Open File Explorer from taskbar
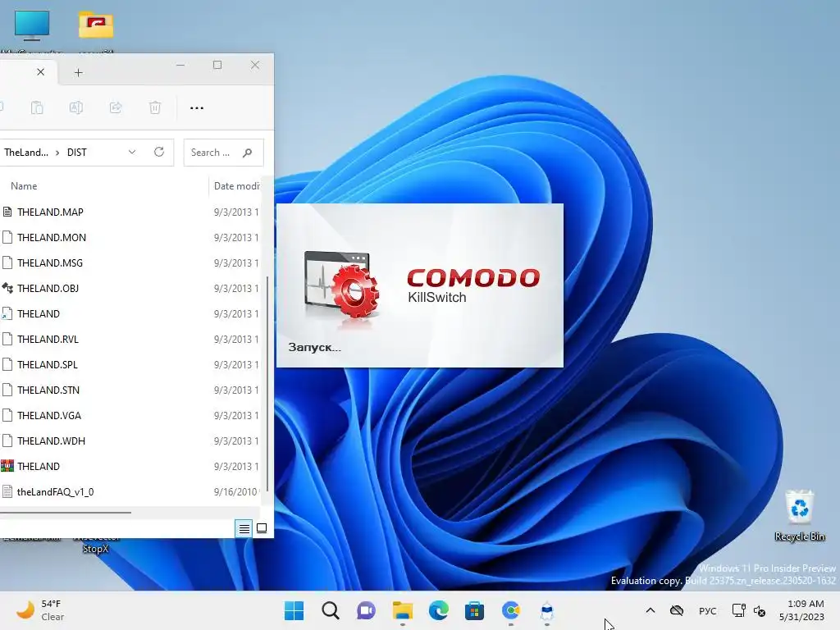Viewport: 840px width, 630px height. pyautogui.click(x=402, y=610)
